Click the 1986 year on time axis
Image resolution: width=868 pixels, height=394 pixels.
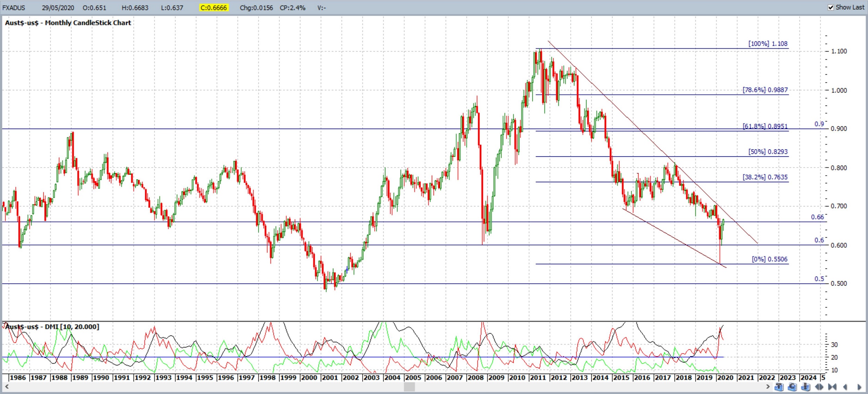[18, 378]
